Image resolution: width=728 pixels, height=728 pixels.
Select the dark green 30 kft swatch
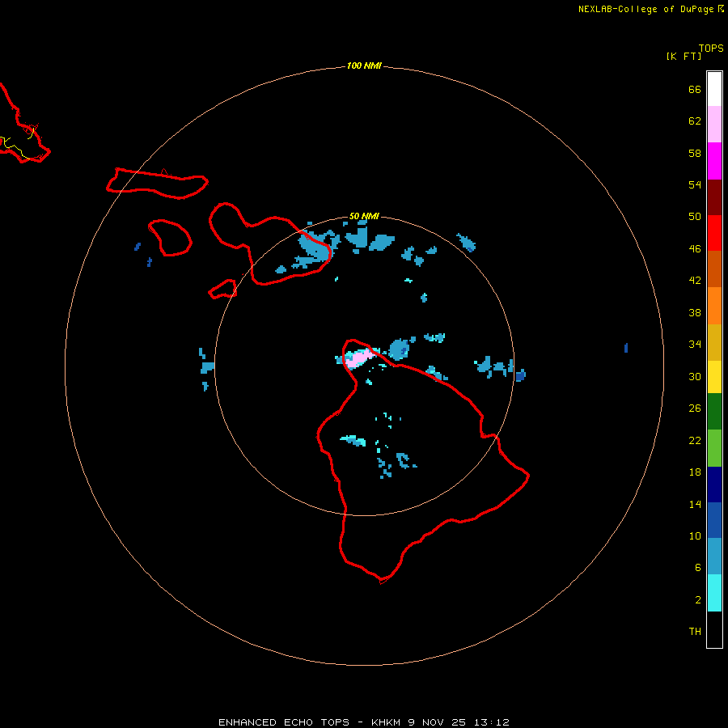pos(714,412)
